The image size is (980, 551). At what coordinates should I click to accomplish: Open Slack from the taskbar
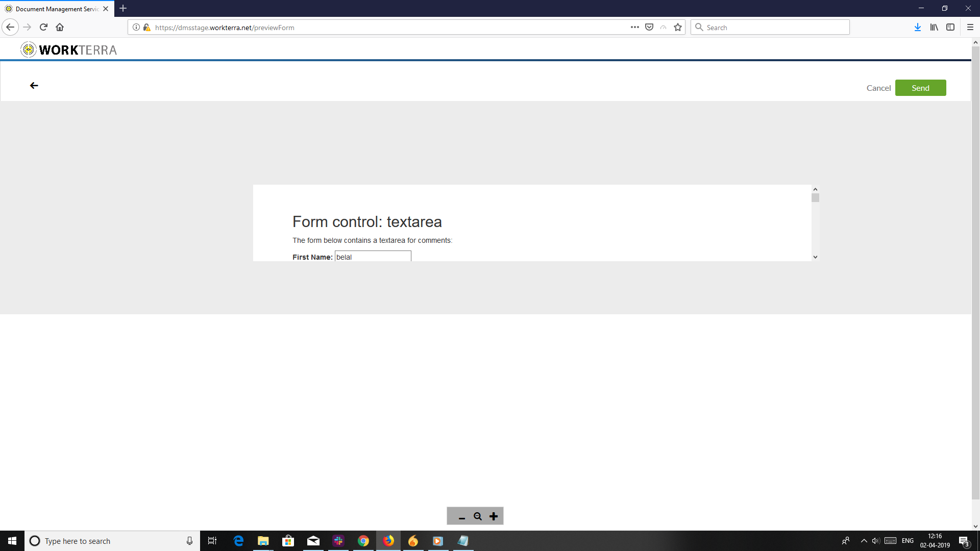pos(338,541)
